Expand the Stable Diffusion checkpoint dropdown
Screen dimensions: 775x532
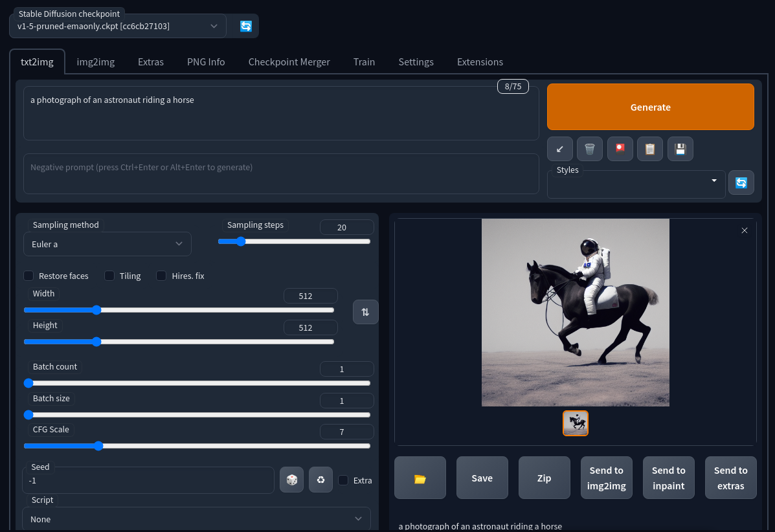pyautogui.click(x=118, y=26)
